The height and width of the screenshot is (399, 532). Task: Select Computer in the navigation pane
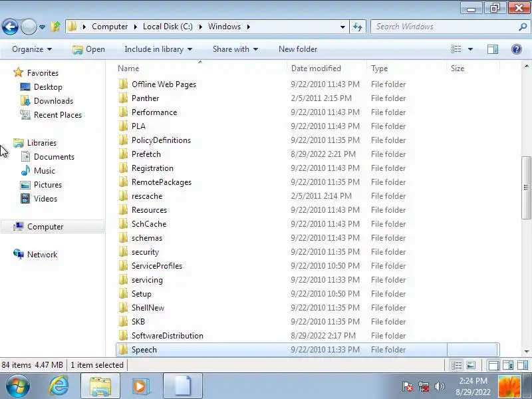point(53,227)
